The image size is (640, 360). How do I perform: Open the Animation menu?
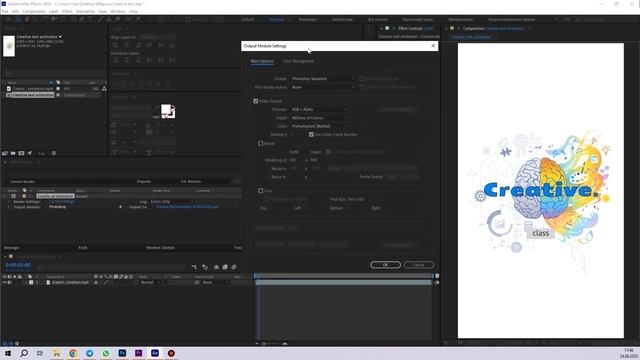(x=85, y=11)
